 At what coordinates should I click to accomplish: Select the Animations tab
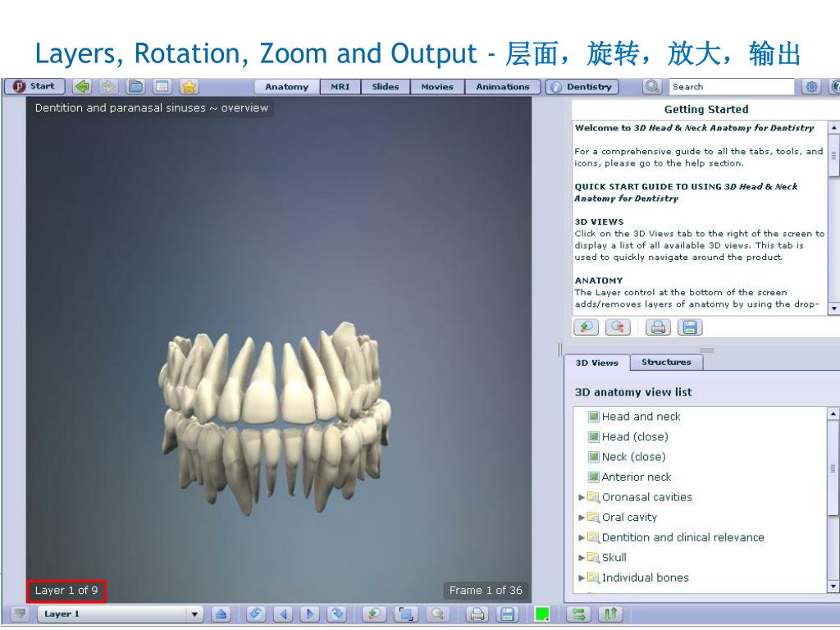(503, 87)
